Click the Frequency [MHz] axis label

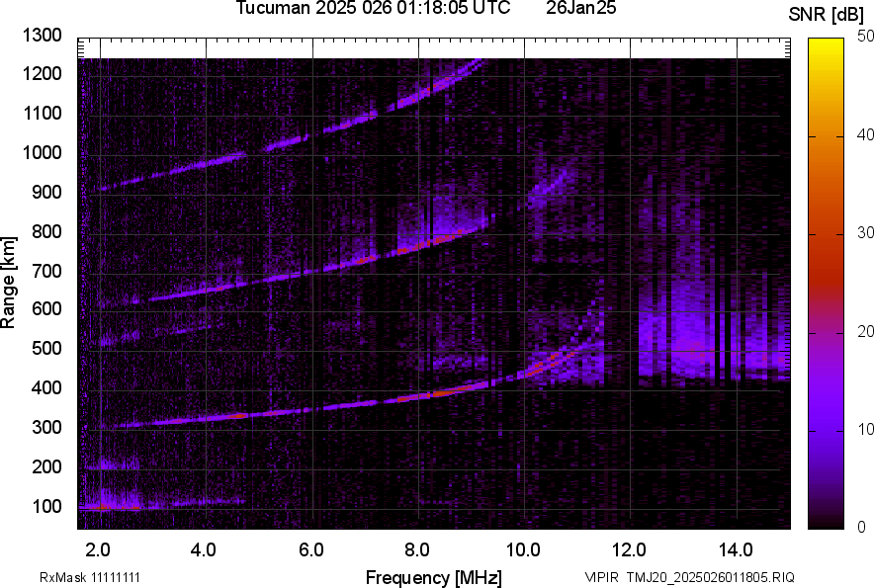click(433, 577)
